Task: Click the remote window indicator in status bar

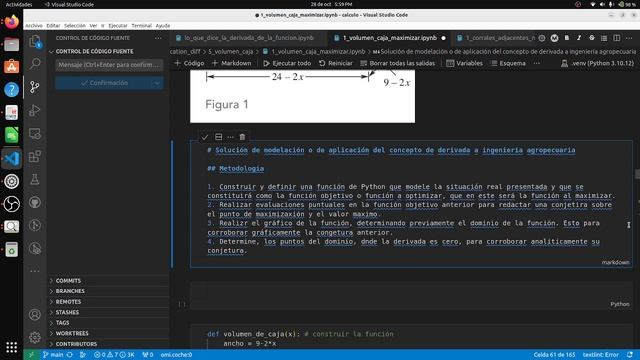Action: pyautogui.click(x=31, y=355)
